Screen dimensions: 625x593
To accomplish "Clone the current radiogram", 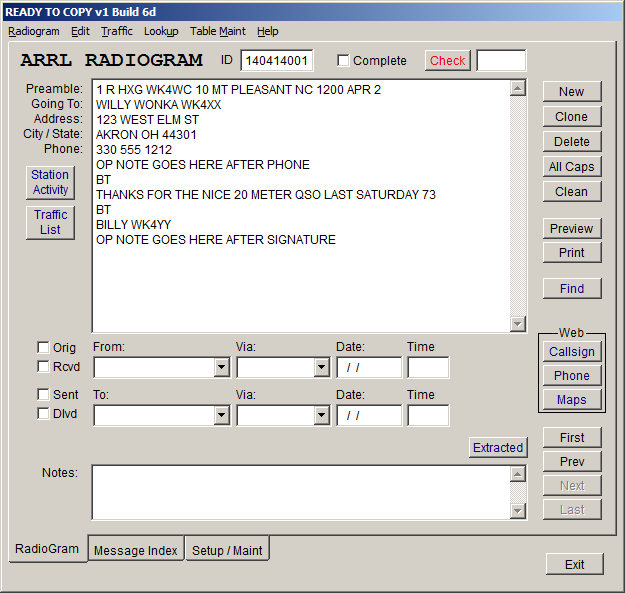I will click(x=572, y=117).
